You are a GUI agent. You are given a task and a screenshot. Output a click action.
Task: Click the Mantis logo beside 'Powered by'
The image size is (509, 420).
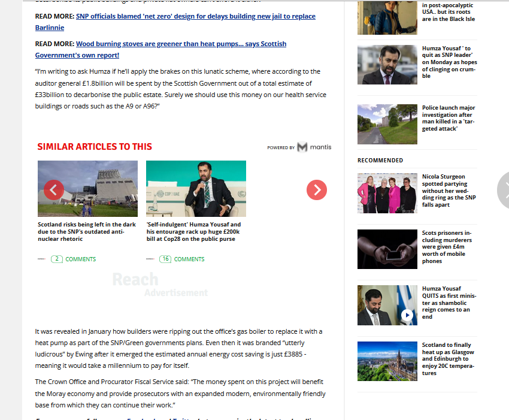(x=314, y=147)
